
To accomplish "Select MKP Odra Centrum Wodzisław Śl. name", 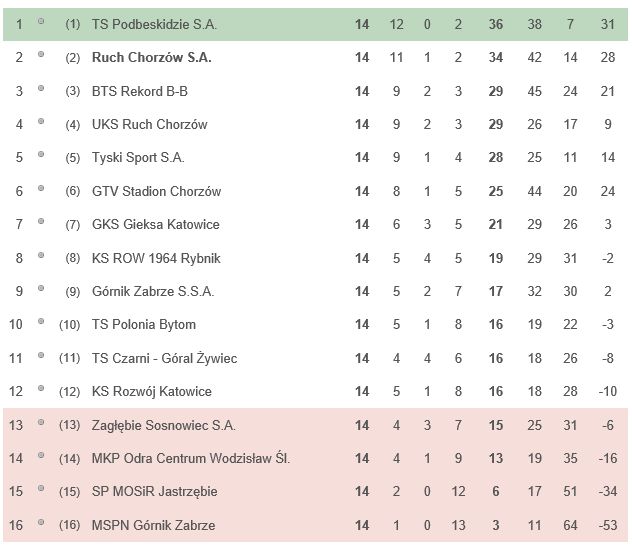I will click(191, 458).
